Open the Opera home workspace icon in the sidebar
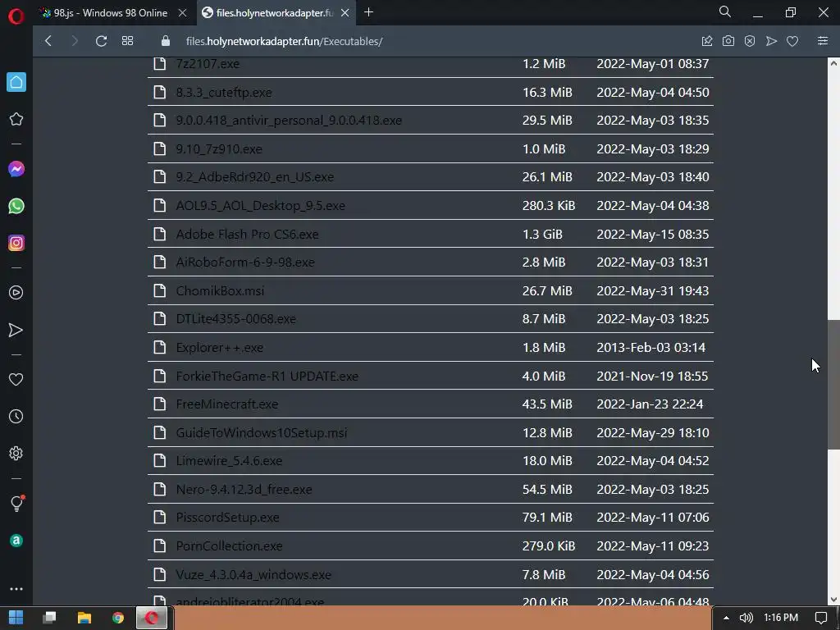Screen dimensions: 840x630 click(x=16, y=82)
